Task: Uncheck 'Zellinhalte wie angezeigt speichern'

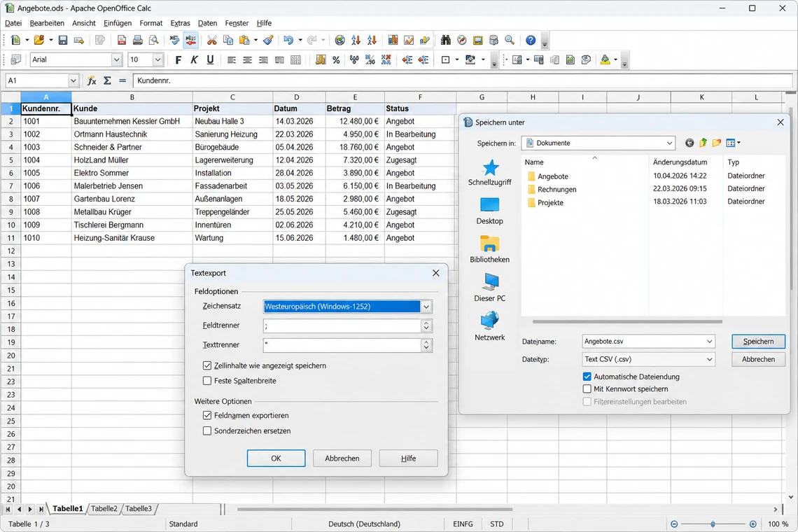Action: coord(207,365)
